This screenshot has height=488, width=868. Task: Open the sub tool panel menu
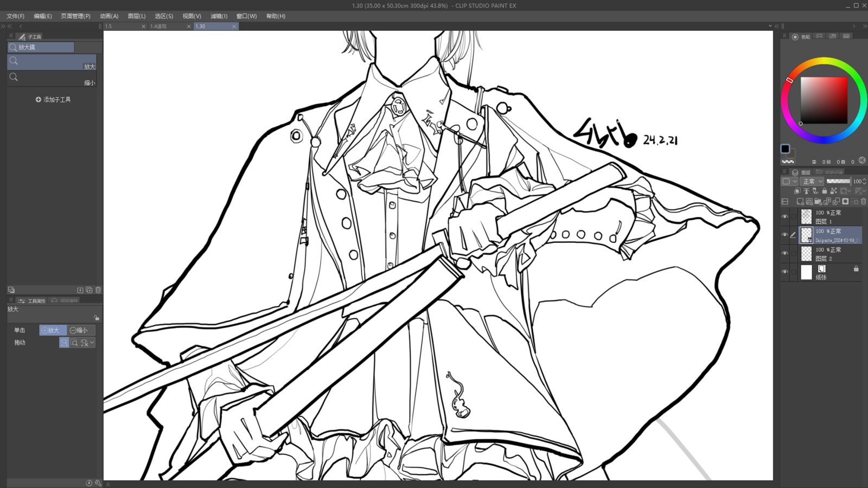tap(10, 36)
